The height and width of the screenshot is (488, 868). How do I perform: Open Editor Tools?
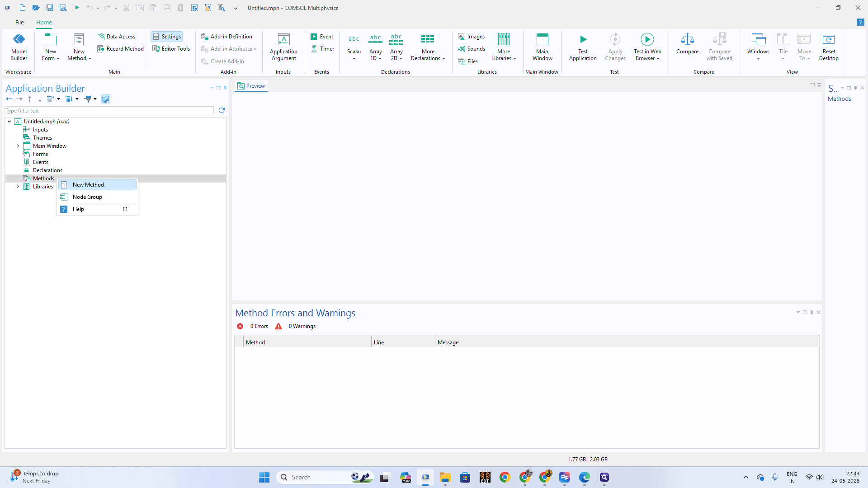[171, 49]
